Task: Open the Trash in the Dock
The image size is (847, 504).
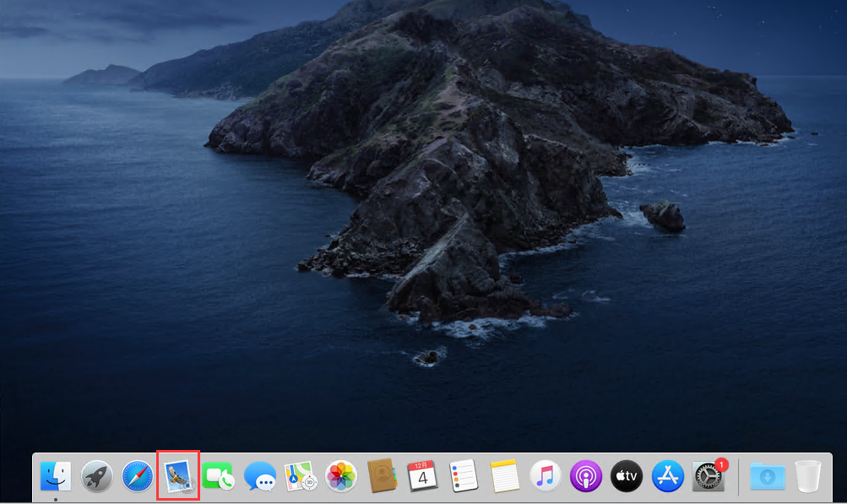Action: click(807, 476)
